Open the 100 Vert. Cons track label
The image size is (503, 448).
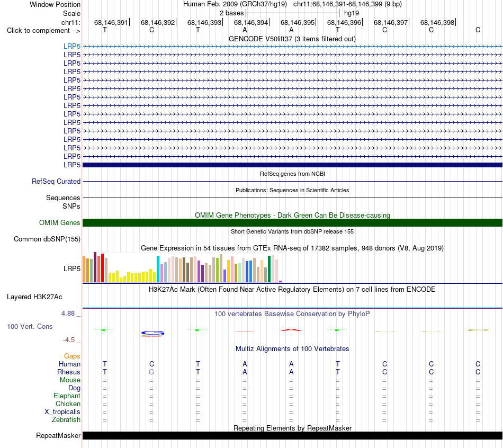30,326
